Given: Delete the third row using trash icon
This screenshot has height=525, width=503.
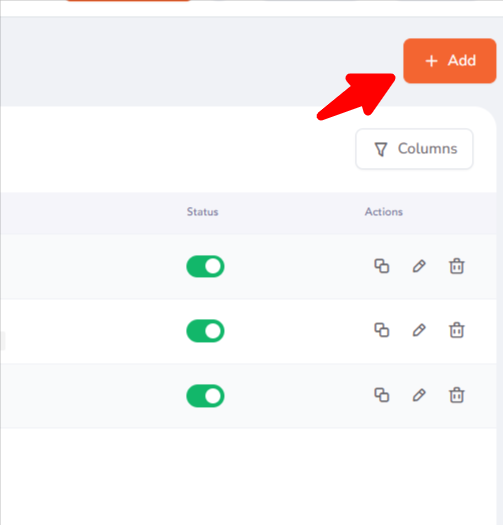Looking at the screenshot, I should tap(456, 395).
